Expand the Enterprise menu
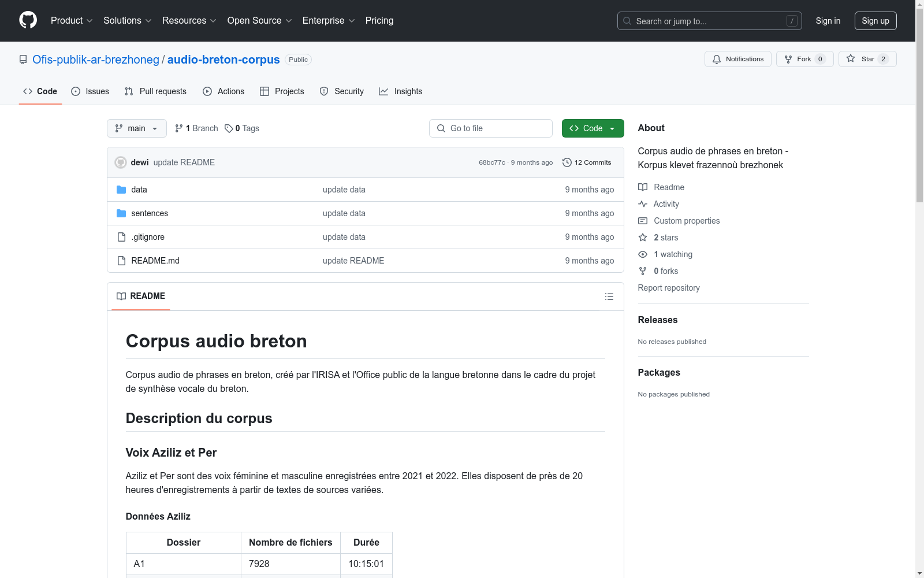This screenshot has width=924, height=578. pos(329,20)
